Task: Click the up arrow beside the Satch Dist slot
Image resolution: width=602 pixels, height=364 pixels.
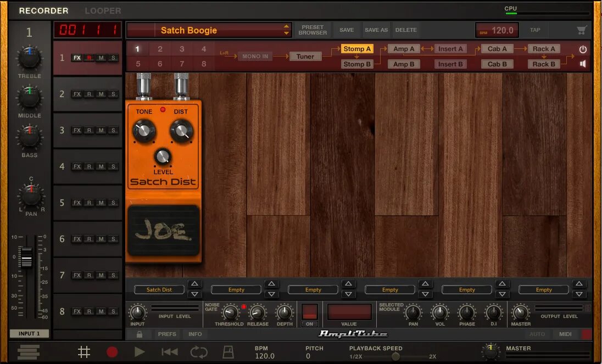Action: [x=194, y=284]
